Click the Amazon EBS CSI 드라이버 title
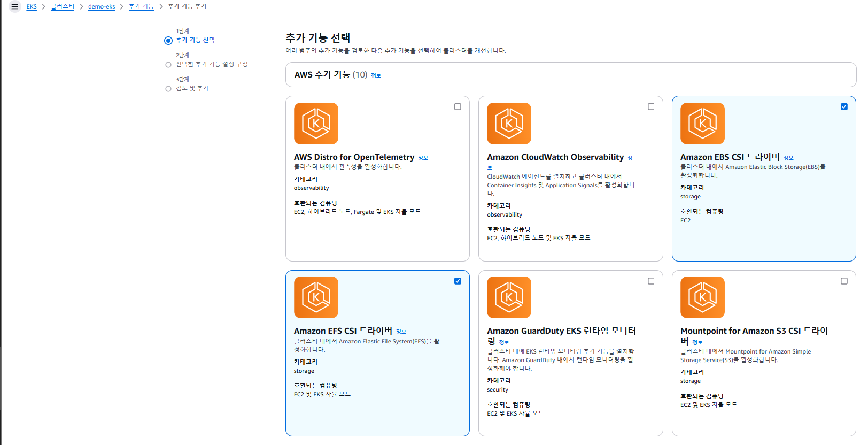The width and height of the screenshot is (868, 445). click(730, 157)
